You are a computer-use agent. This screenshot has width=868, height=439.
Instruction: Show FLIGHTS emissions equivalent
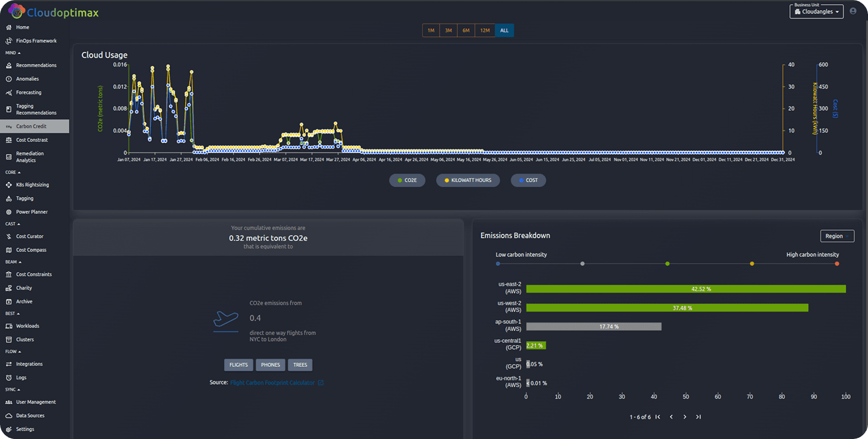(x=238, y=365)
